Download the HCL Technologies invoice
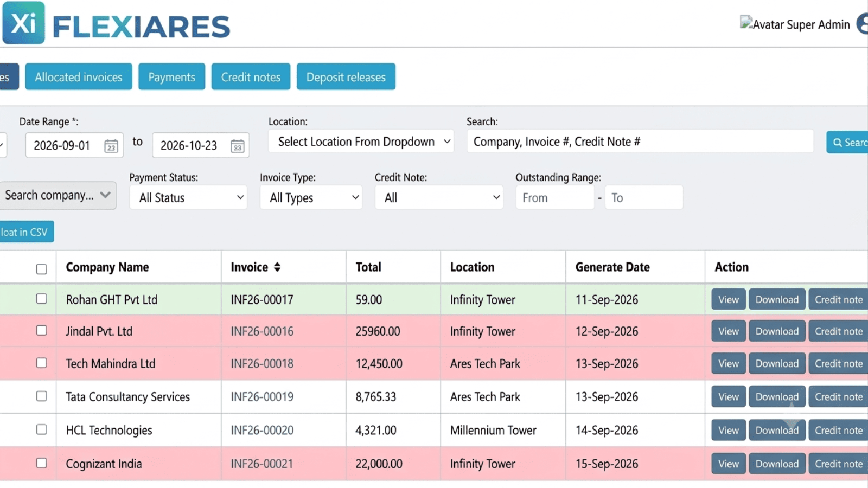 point(777,430)
